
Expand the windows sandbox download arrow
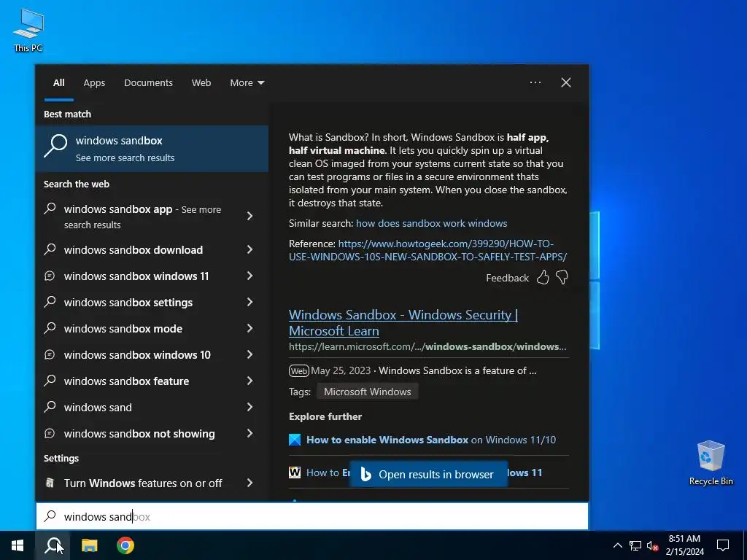pos(249,249)
